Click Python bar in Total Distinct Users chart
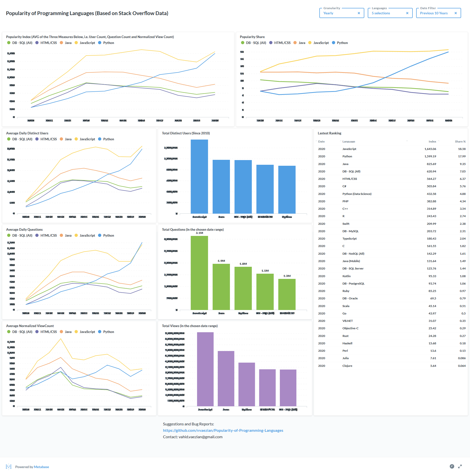 (x=287, y=189)
